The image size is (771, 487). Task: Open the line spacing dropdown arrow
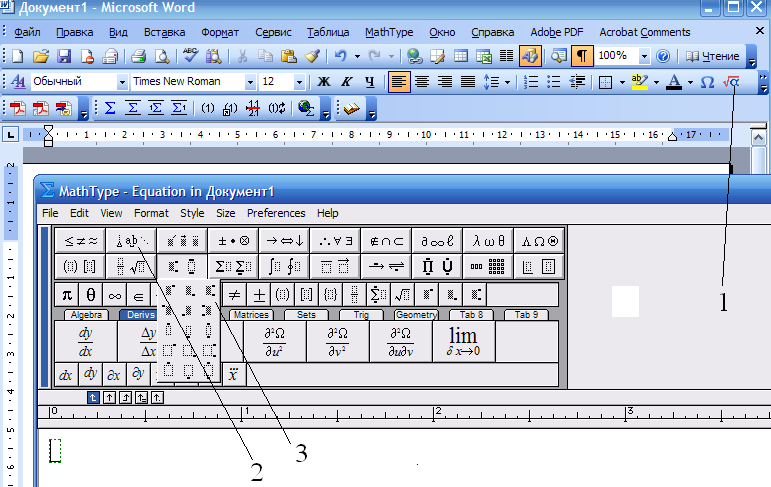(507, 82)
